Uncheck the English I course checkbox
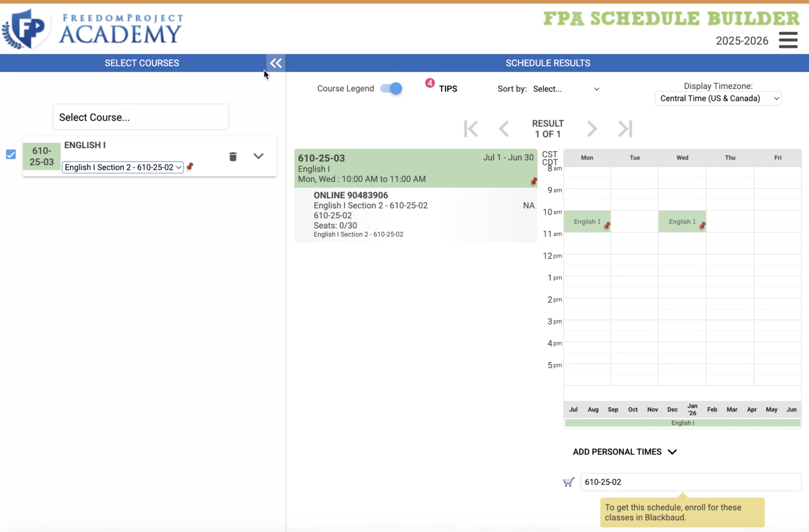Viewport: 809px width, 532px height. tap(11, 154)
